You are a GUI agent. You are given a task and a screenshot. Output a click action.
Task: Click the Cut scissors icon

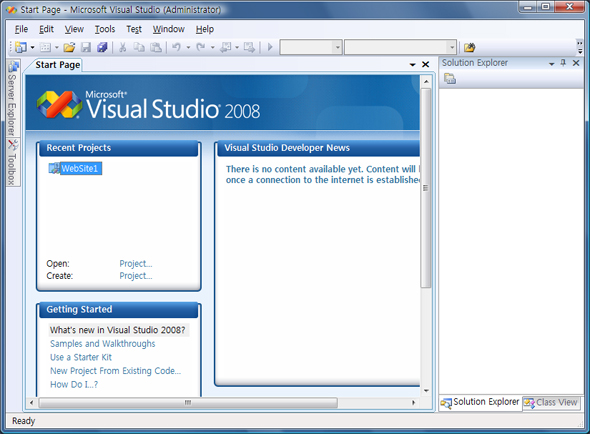[x=122, y=47]
